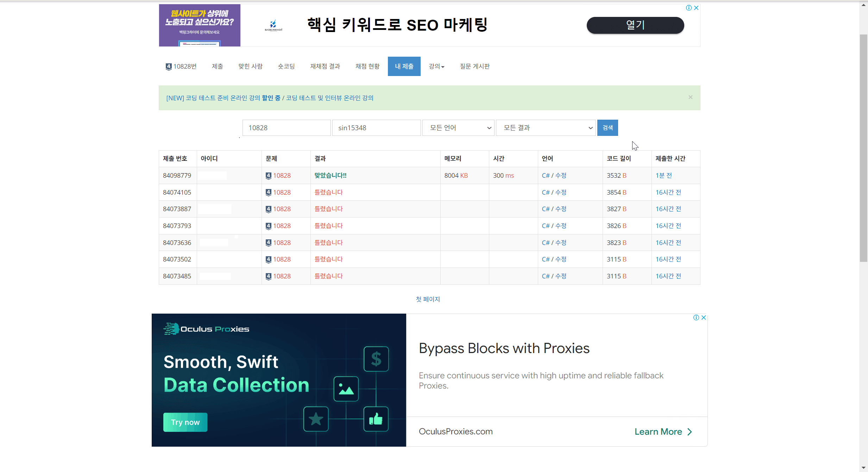868x472 pixels.
Task: Click the star icon in the ad
Action: 316,419
